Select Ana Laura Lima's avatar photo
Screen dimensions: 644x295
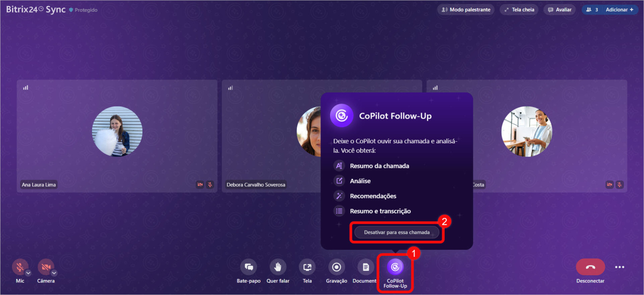point(117,131)
